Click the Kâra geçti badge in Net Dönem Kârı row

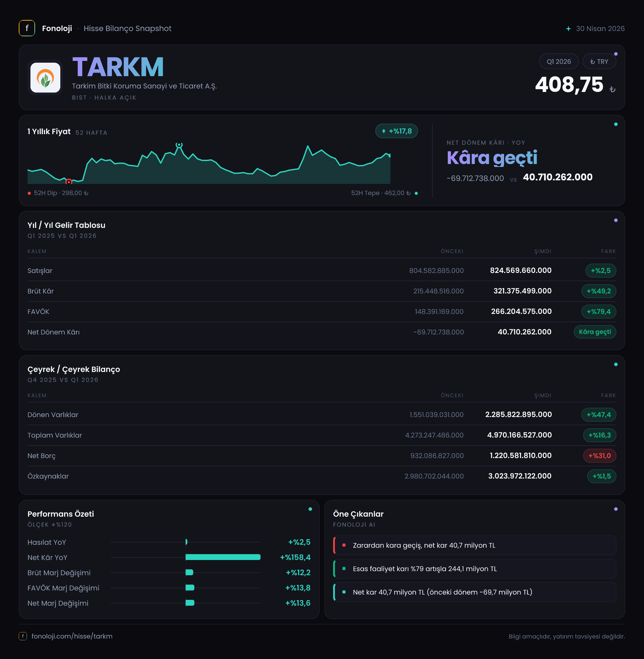pos(595,332)
